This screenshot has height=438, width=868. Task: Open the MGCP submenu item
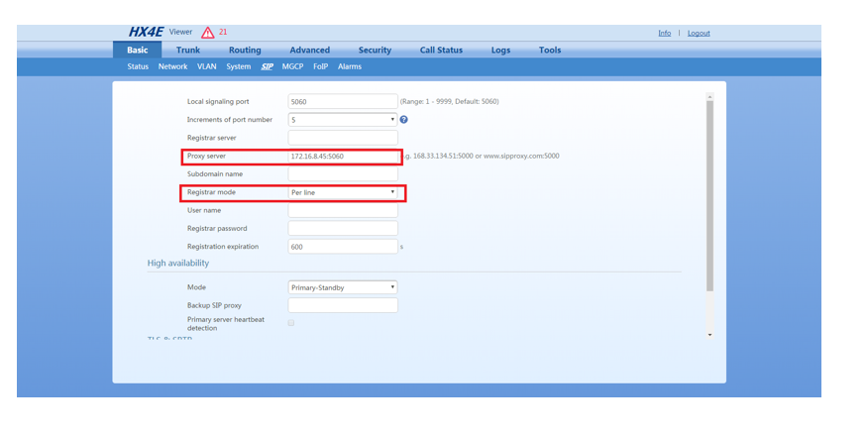(292, 67)
